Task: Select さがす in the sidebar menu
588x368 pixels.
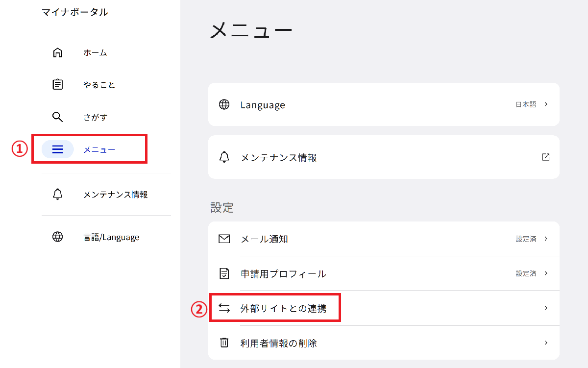Action: pyautogui.click(x=95, y=118)
